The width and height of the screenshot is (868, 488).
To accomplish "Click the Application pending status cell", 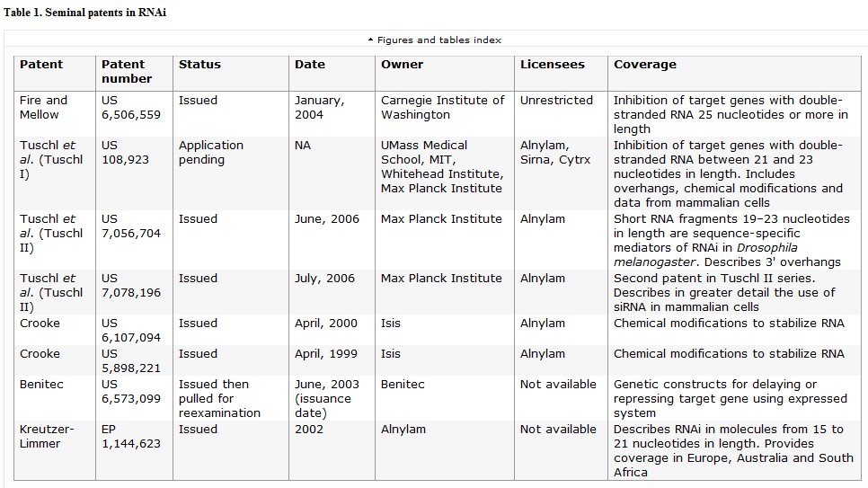I will coord(211,152).
